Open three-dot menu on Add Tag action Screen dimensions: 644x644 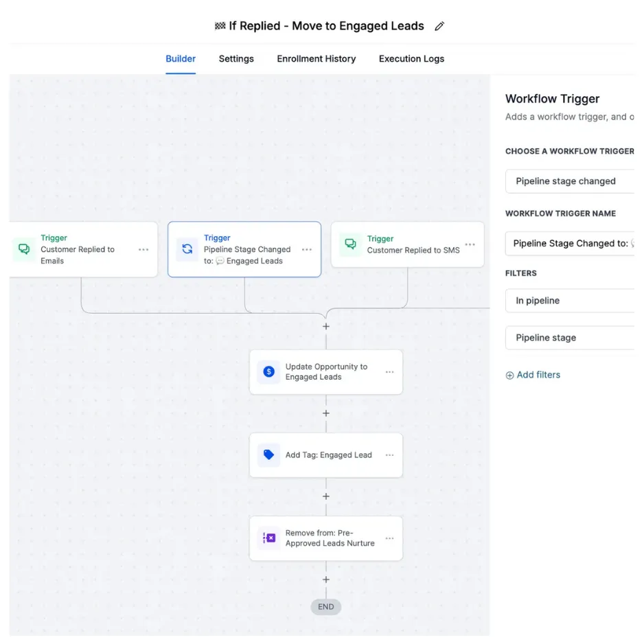[x=389, y=455]
